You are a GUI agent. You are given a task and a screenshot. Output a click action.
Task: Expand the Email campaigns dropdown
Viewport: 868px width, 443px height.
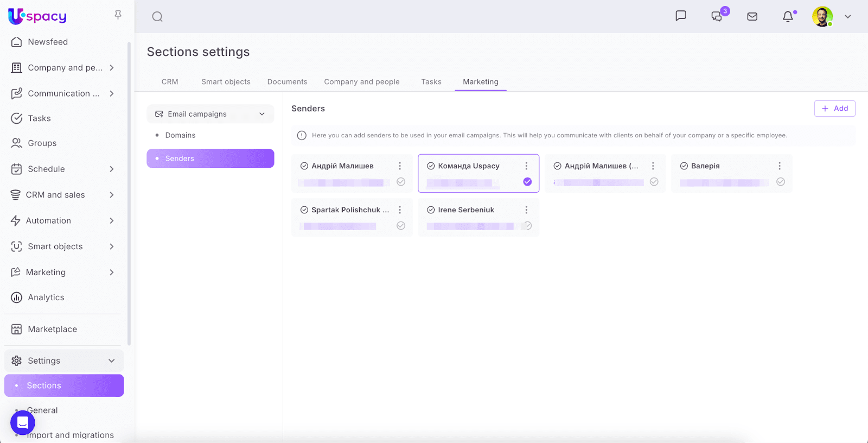point(210,114)
